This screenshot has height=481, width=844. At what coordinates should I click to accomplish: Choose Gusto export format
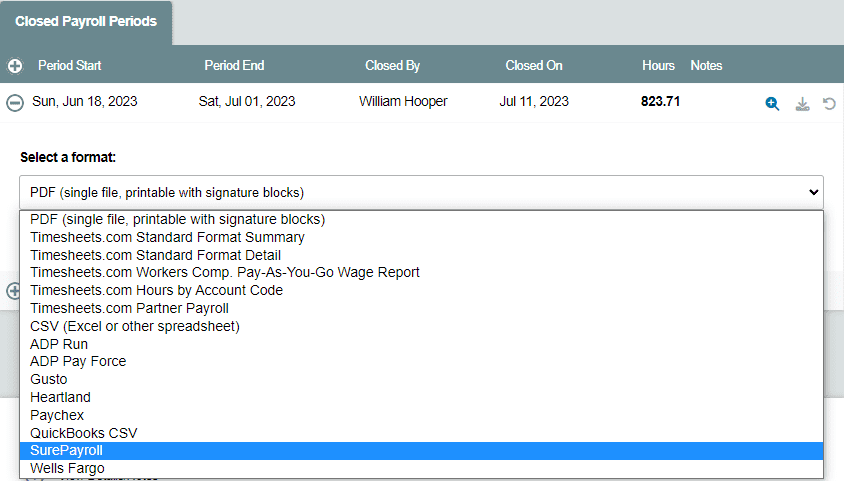coord(421,379)
